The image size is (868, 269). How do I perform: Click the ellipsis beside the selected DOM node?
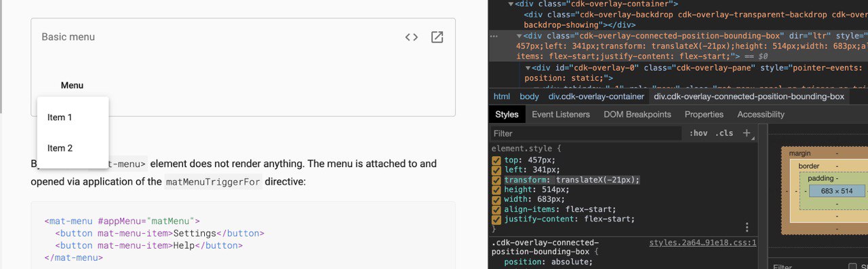coord(494,35)
